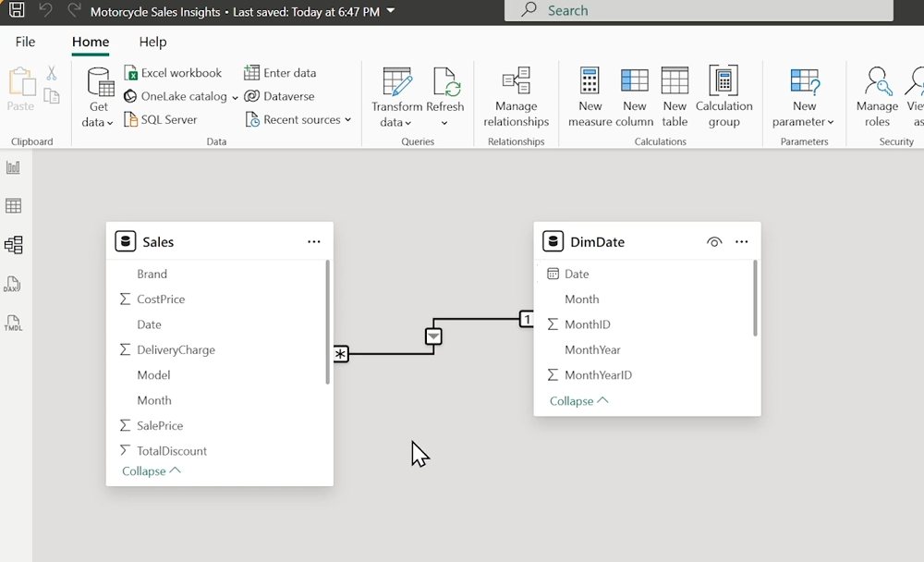Click the Manage relationships icon
This screenshot has width=924, height=562.
tap(516, 97)
